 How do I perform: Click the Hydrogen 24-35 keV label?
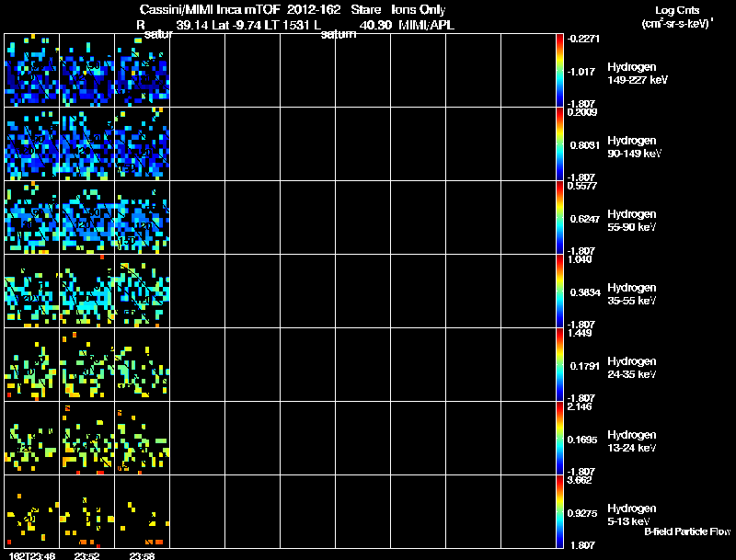tap(632, 368)
